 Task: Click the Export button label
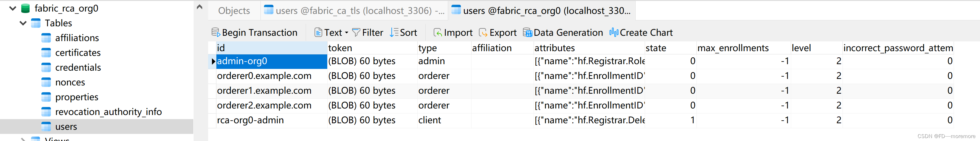tap(503, 33)
